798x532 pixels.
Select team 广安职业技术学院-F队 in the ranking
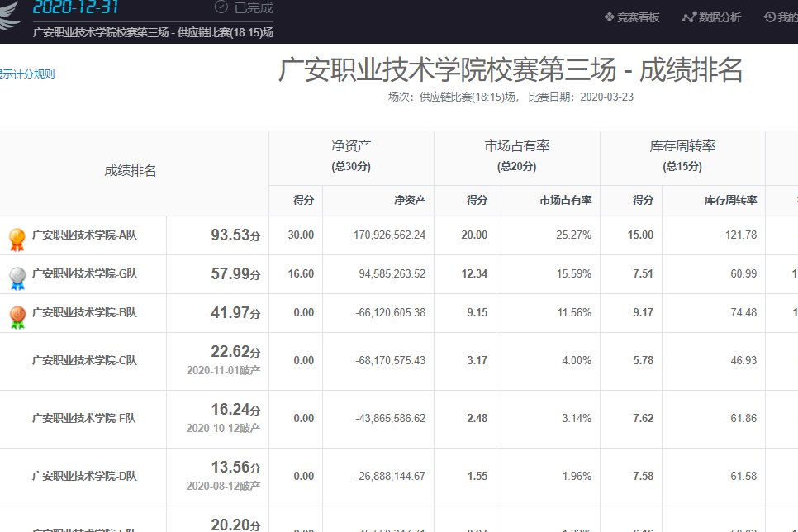(83, 418)
